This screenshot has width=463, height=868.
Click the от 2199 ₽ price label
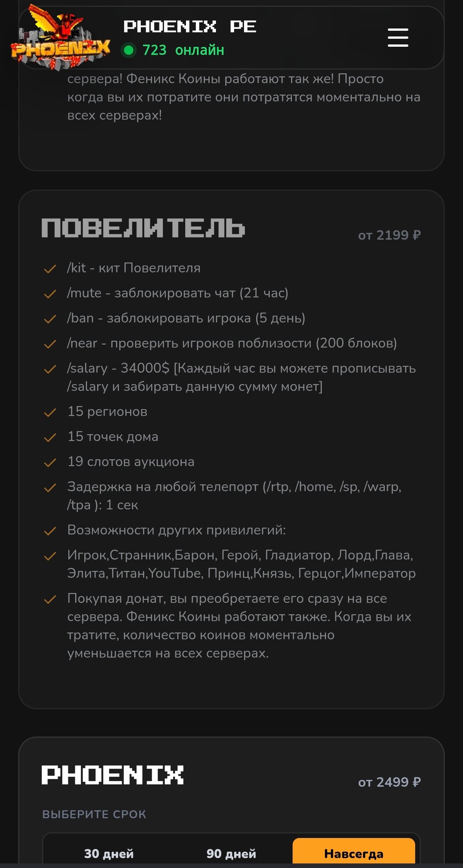click(x=389, y=235)
